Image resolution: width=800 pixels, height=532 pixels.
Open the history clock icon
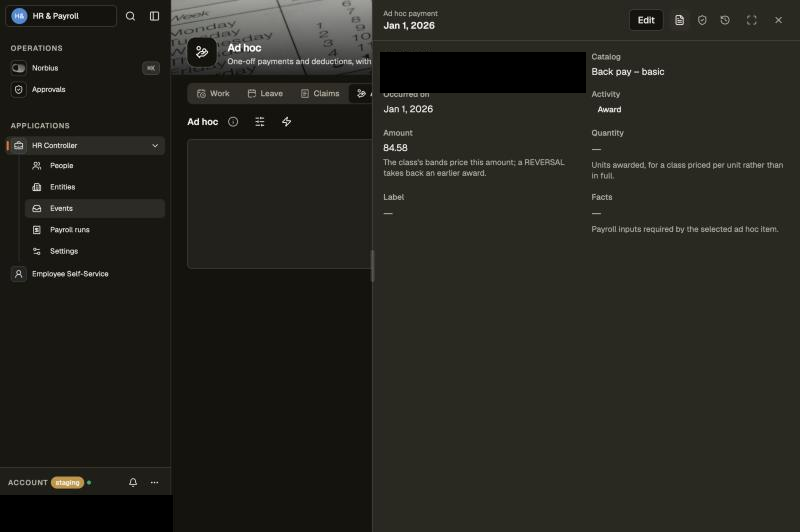tap(725, 20)
